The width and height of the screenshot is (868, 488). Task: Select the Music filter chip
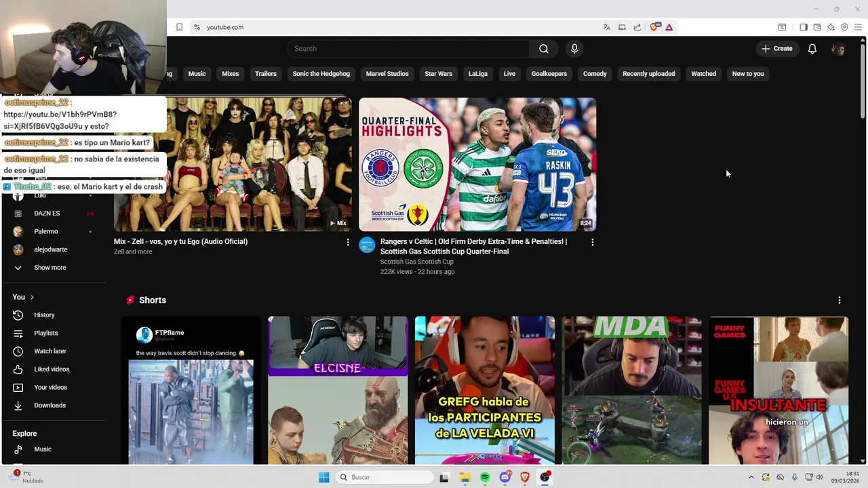click(x=197, y=74)
